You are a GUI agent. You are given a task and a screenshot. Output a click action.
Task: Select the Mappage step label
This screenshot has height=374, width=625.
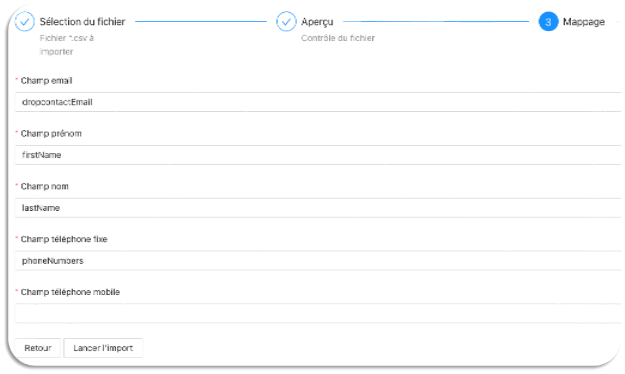pos(584,22)
